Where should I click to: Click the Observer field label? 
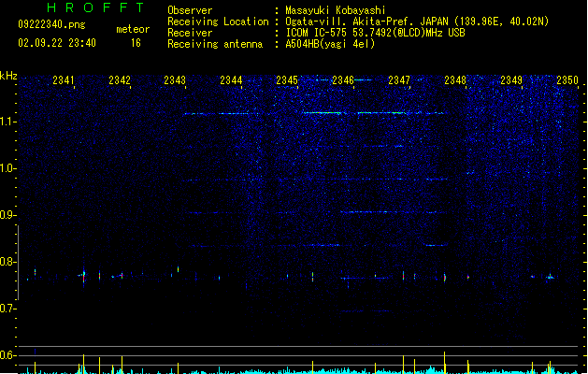coord(190,10)
